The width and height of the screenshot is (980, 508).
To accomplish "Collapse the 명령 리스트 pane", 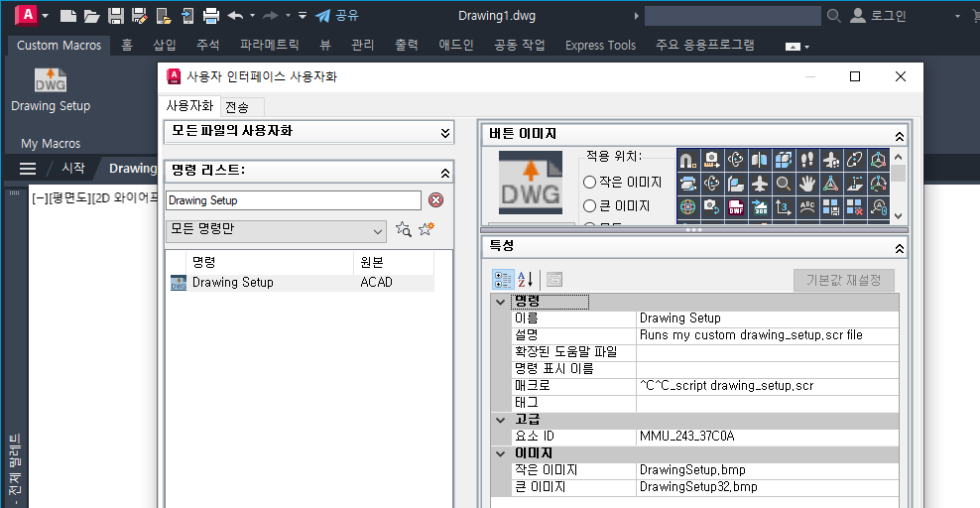I will 445,172.
